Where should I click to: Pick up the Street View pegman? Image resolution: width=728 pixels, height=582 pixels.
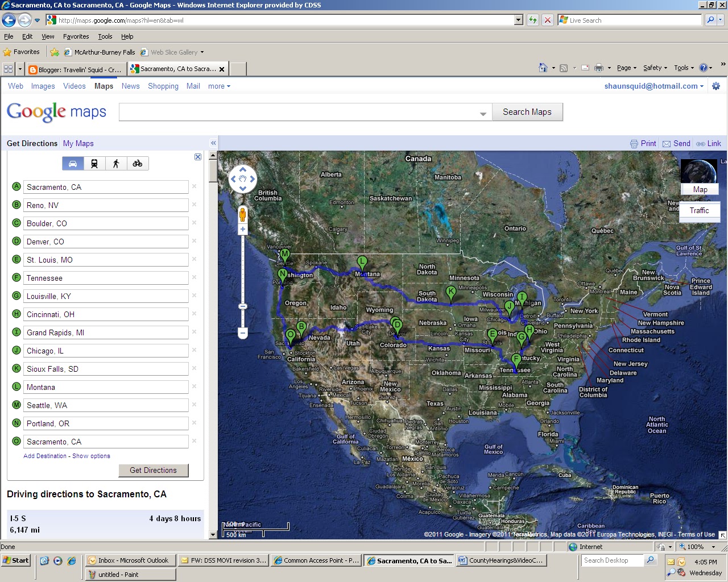[243, 214]
